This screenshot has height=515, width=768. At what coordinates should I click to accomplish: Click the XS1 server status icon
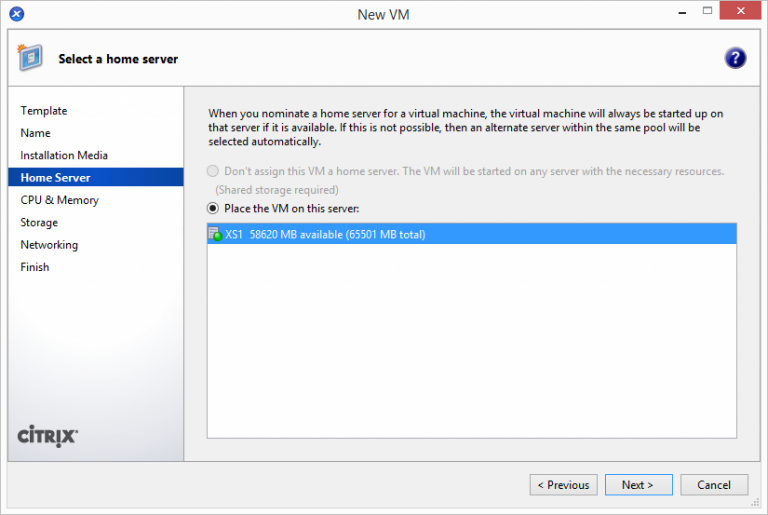(214, 234)
